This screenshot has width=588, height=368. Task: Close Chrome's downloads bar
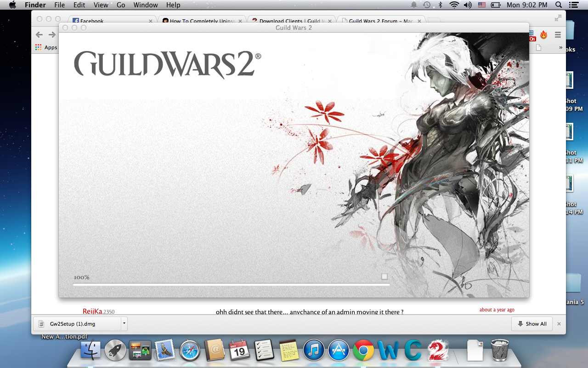[x=559, y=324]
